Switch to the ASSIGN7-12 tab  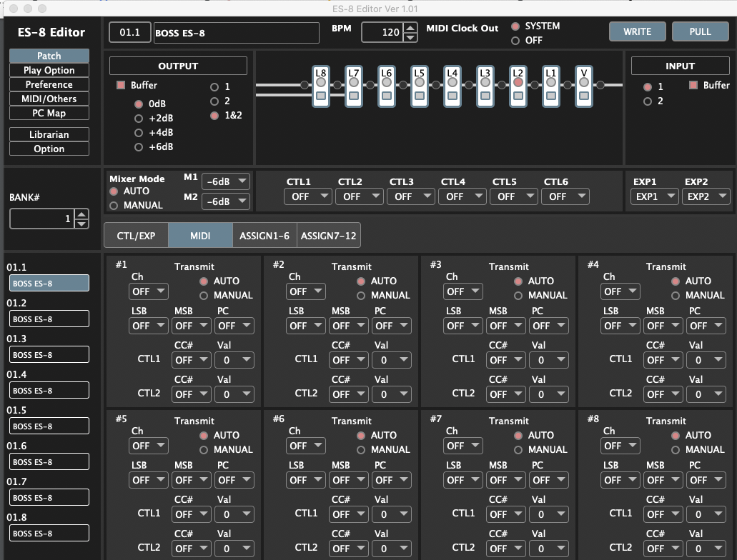pos(329,236)
